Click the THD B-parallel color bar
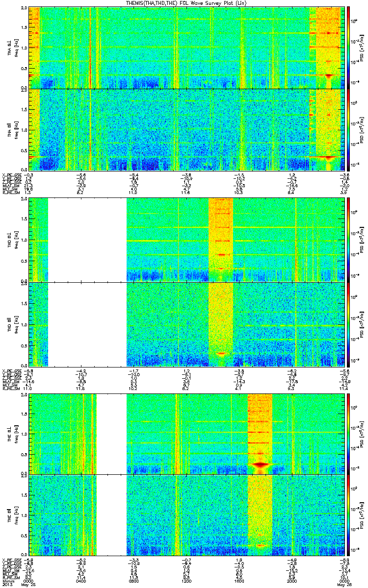 click(349, 324)
